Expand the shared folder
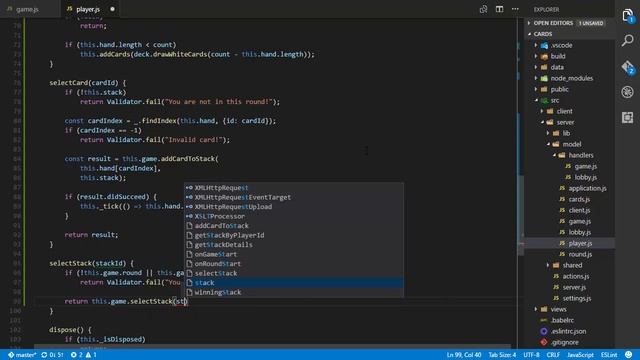640x360 pixels. pyautogui.click(x=572, y=265)
